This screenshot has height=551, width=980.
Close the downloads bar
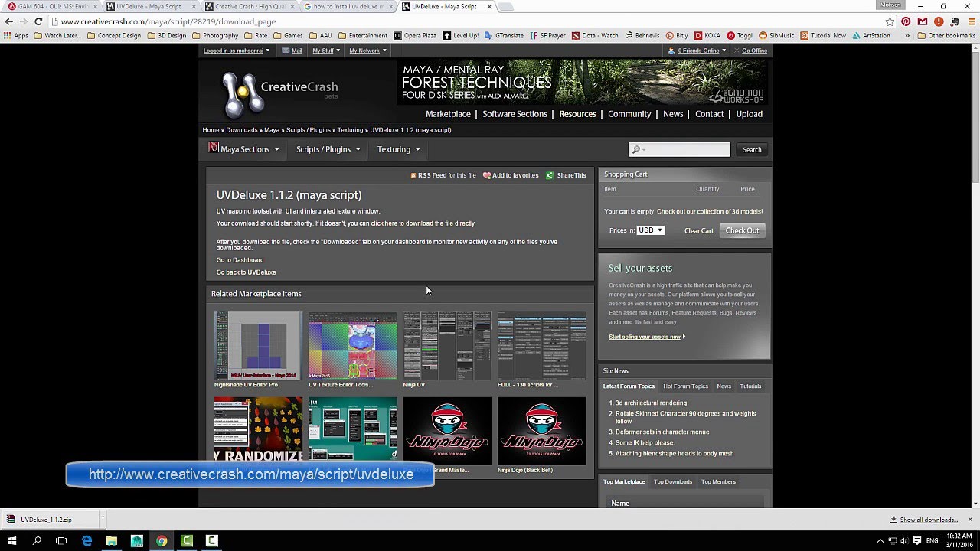[x=969, y=520]
